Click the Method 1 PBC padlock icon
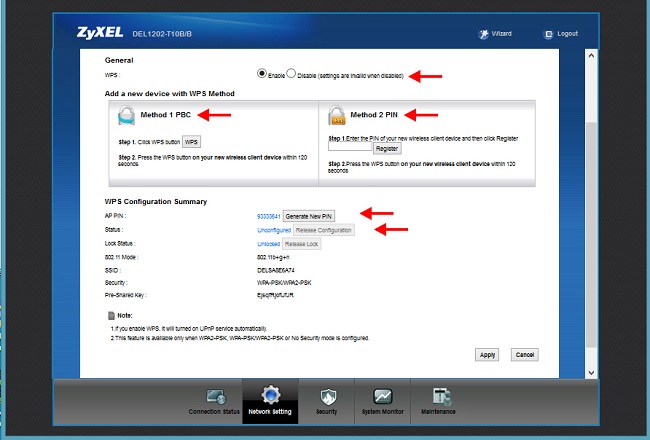The width and height of the screenshot is (650, 440). click(x=126, y=115)
